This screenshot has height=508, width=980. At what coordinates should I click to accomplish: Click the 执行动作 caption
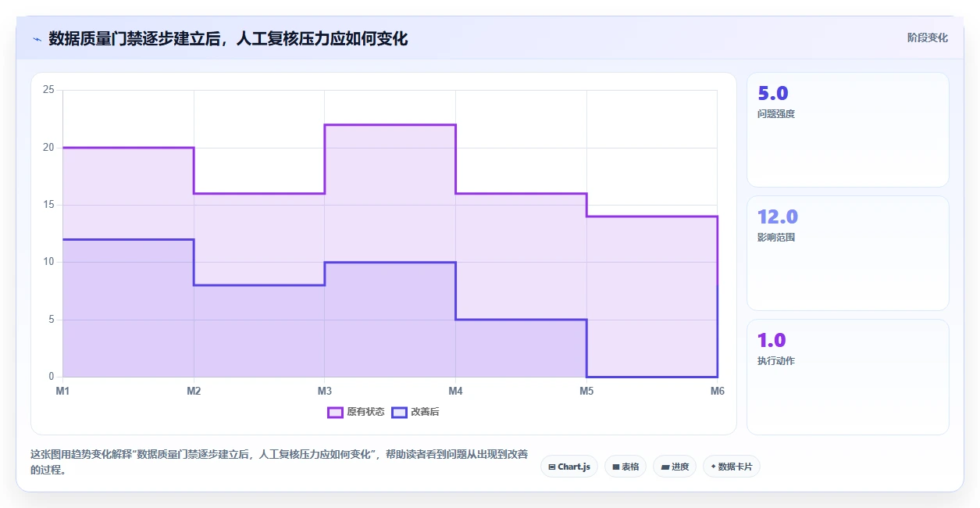tap(776, 361)
